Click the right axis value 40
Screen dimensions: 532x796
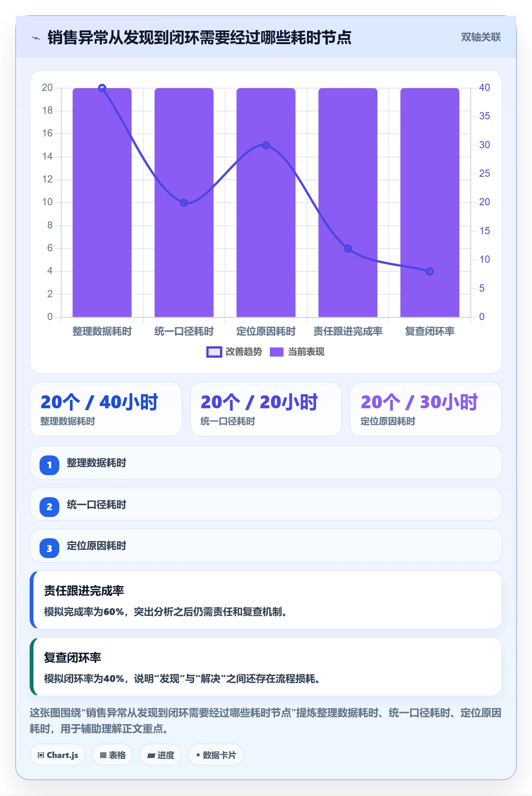coord(484,87)
